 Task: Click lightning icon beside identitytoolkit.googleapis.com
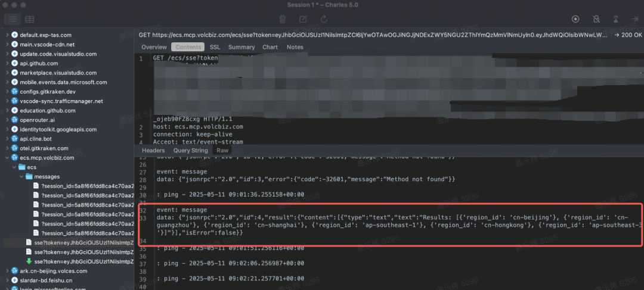click(x=15, y=130)
